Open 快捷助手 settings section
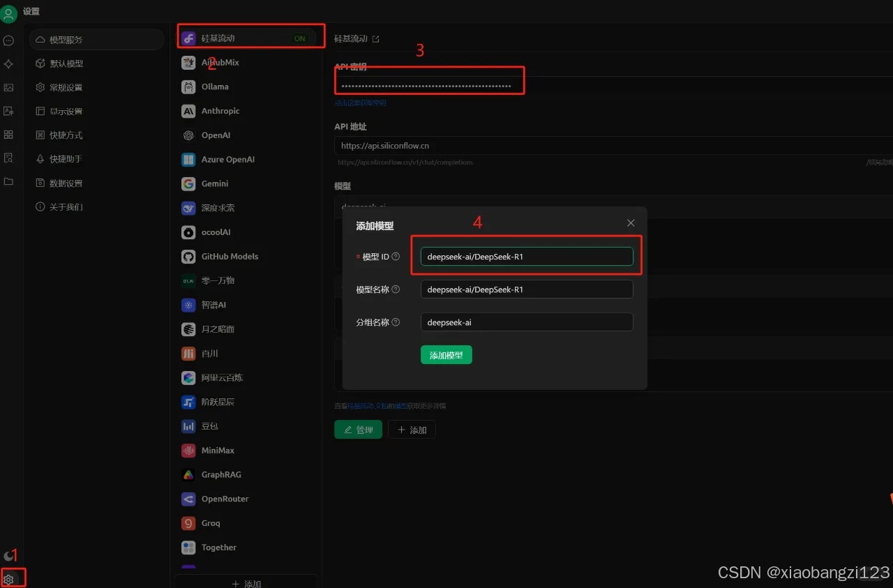Screen dimensions: 893x588 (x=96, y=159)
